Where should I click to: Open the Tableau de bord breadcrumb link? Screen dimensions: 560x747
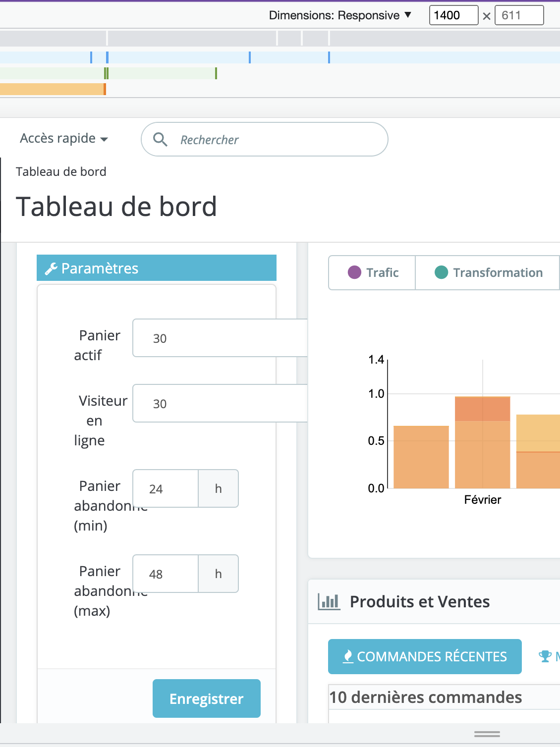click(x=61, y=171)
